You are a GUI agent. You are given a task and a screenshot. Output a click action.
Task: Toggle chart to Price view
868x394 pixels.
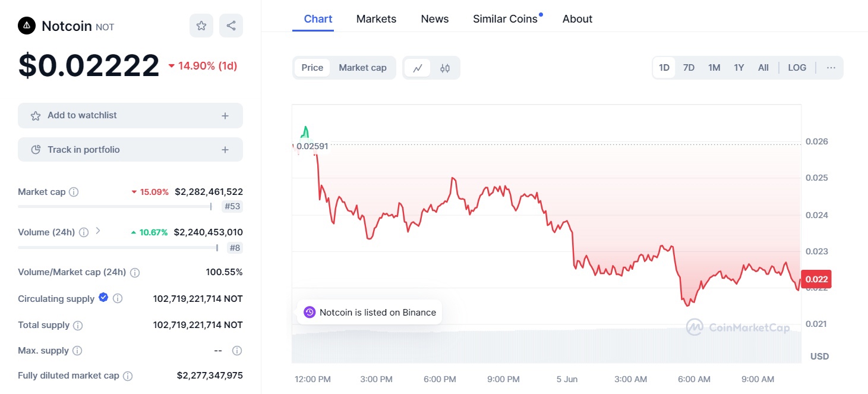(312, 68)
